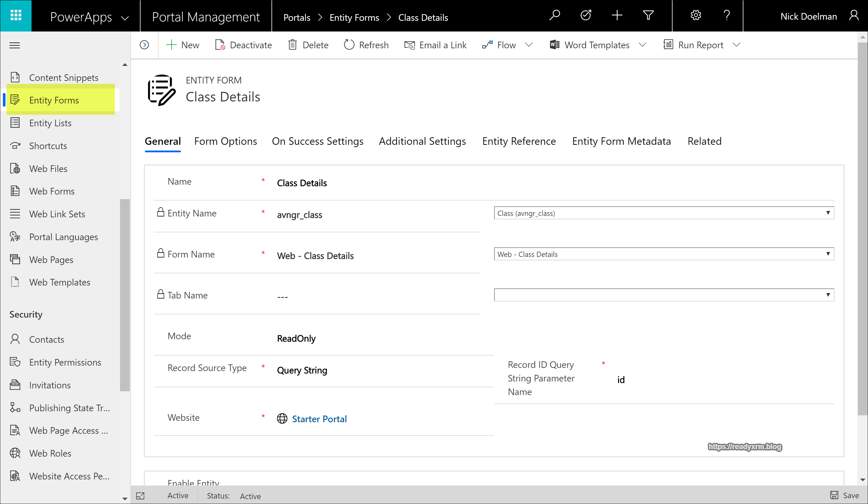Open the Starter Portal website link

(x=319, y=419)
